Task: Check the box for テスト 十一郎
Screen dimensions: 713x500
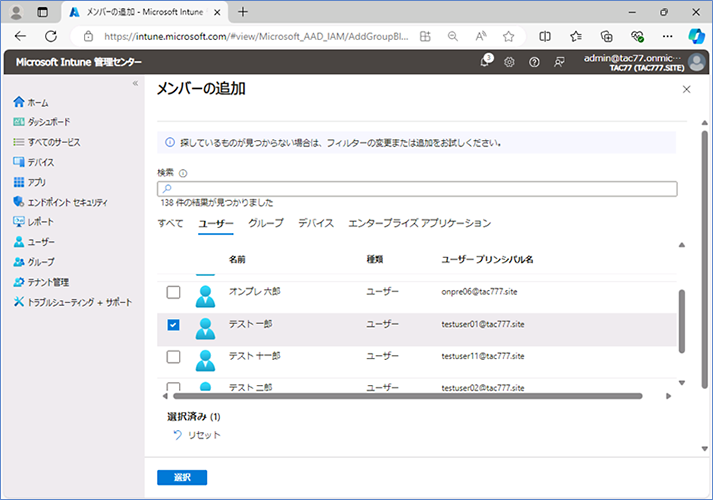Action: point(173,356)
